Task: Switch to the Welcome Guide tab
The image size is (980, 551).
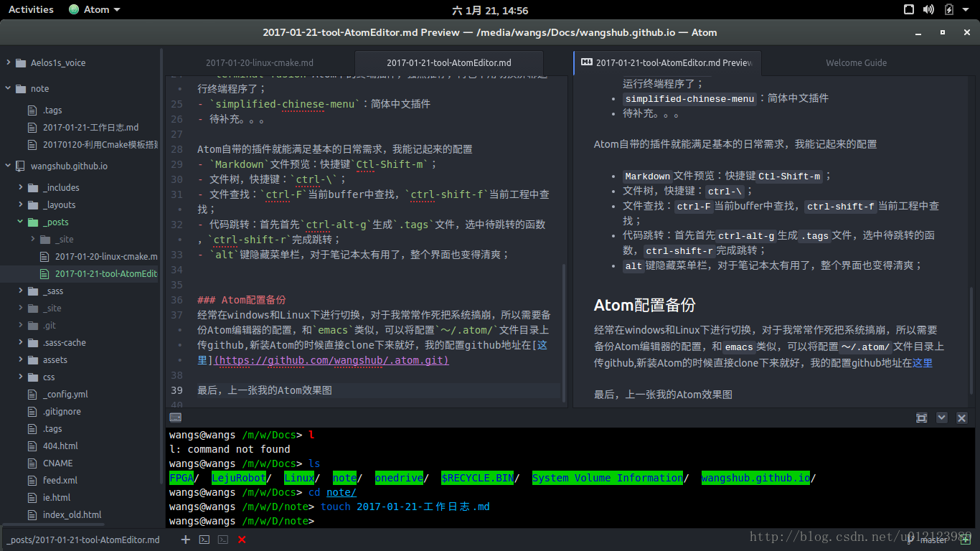Action: tap(856, 63)
